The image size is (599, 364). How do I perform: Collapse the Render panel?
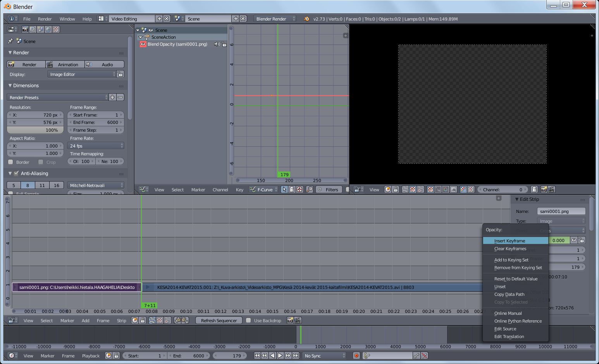point(10,52)
